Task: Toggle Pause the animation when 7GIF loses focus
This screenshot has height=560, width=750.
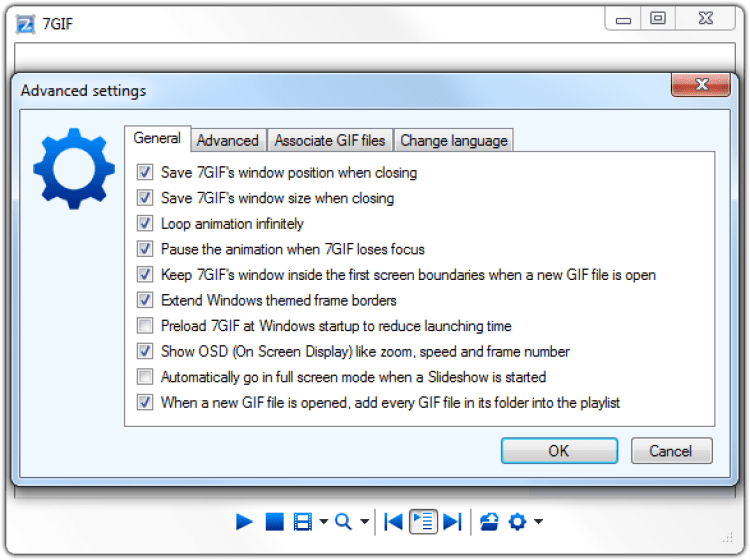Action: (x=145, y=249)
